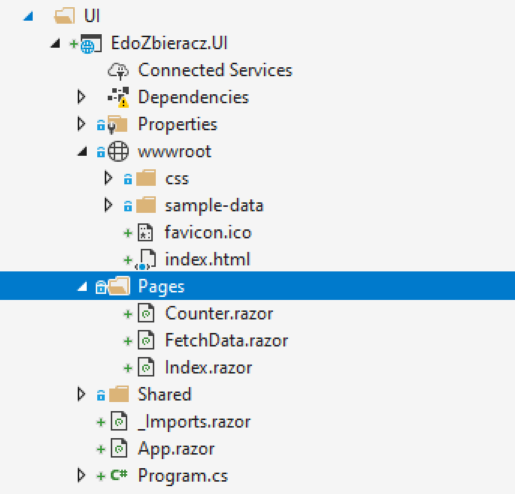Click the EdoZbieracz.UI web project icon
The image size is (515, 494).
click(x=91, y=44)
